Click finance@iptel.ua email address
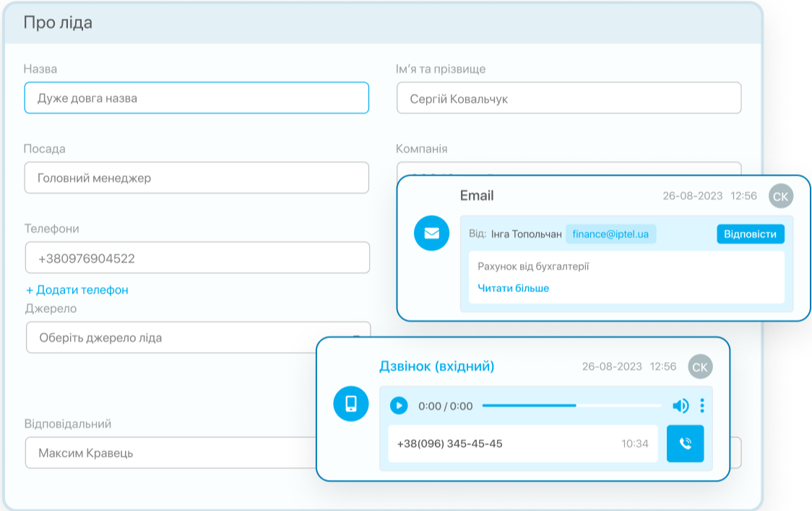Screen dimensions: 812x511 click(610, 233)
